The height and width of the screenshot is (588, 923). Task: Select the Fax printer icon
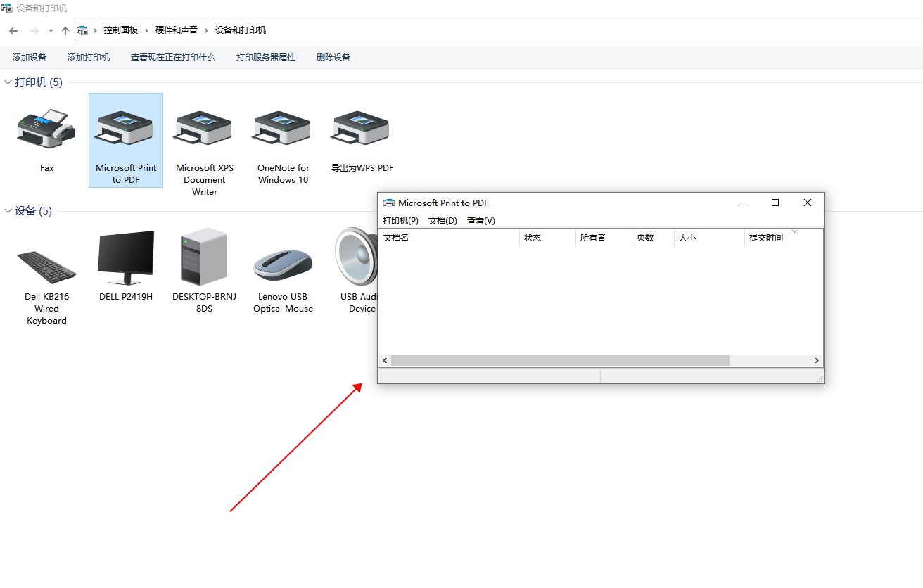[x=46, y=129]
